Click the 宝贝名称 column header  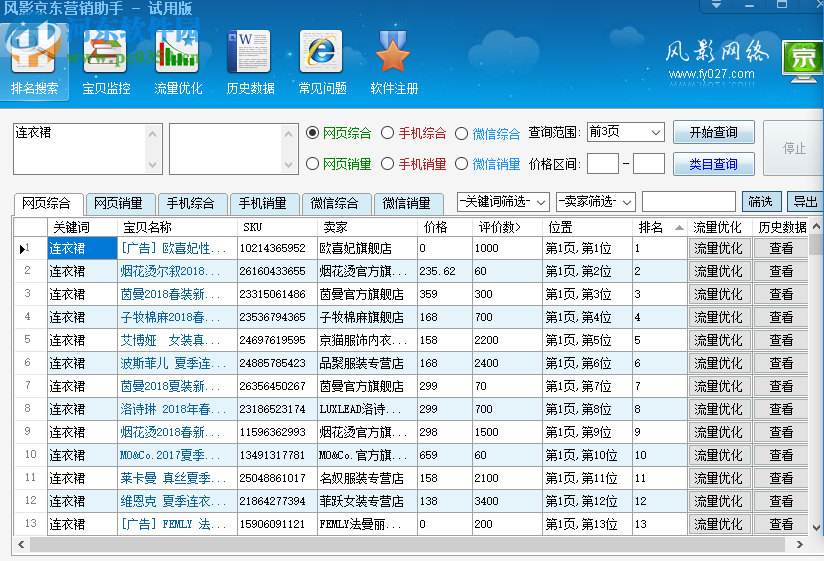[x=177, y=227]
